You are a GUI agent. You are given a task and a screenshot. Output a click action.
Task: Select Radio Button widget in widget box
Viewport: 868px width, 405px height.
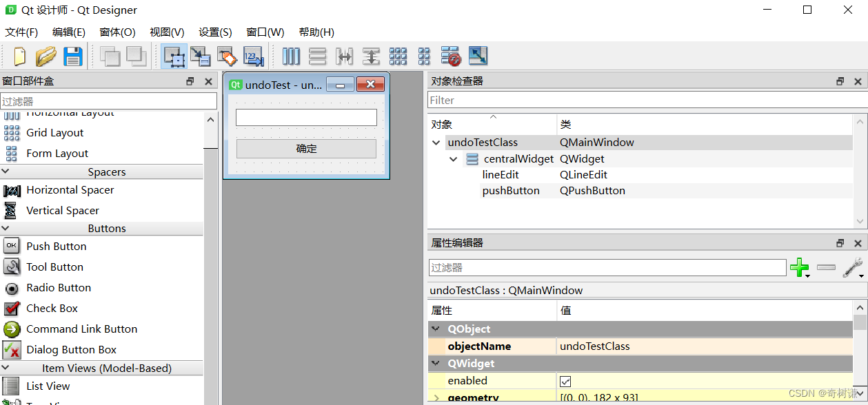coord(59,287)
